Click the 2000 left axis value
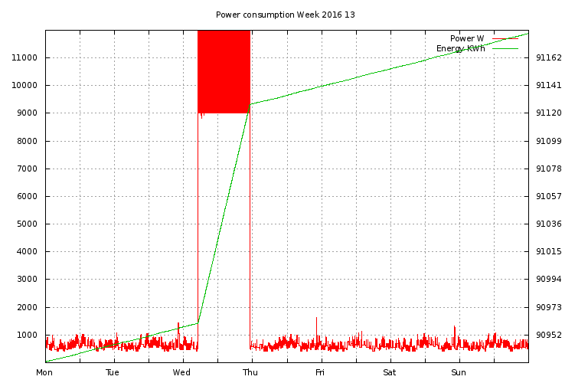This screenshot has width=588, height=383. point(27,307)
